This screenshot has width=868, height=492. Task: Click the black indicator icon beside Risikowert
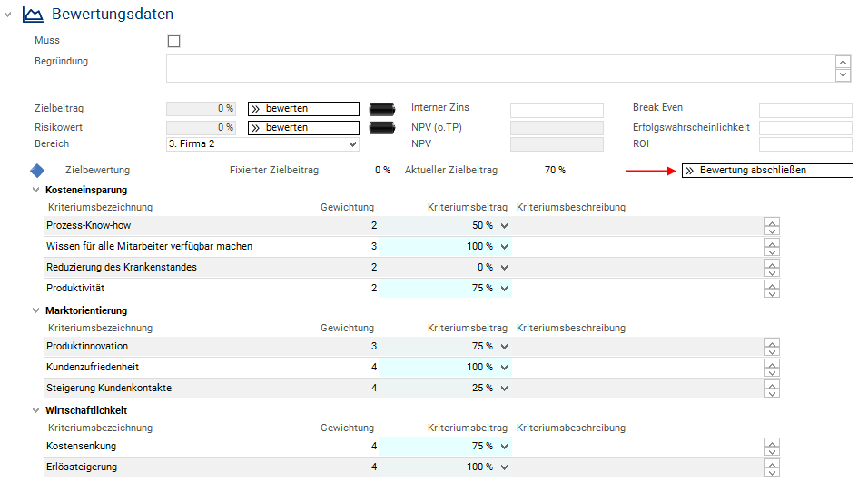(383, 128)
